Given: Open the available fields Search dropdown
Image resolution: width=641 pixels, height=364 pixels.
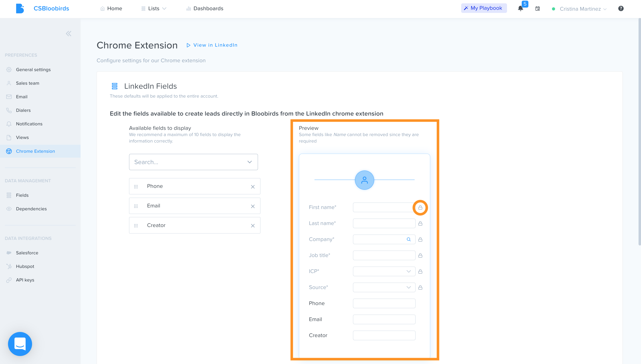Looking at the screenshot, I should tap(193, 162).
